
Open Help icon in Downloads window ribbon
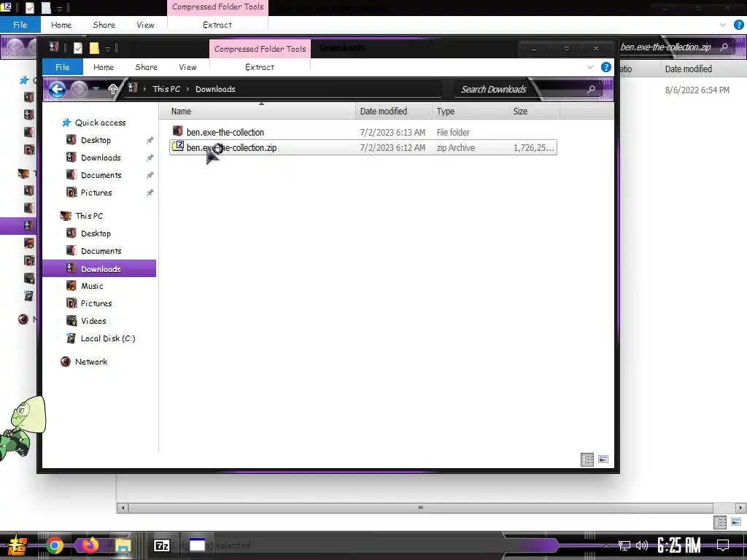pos(606,67)
